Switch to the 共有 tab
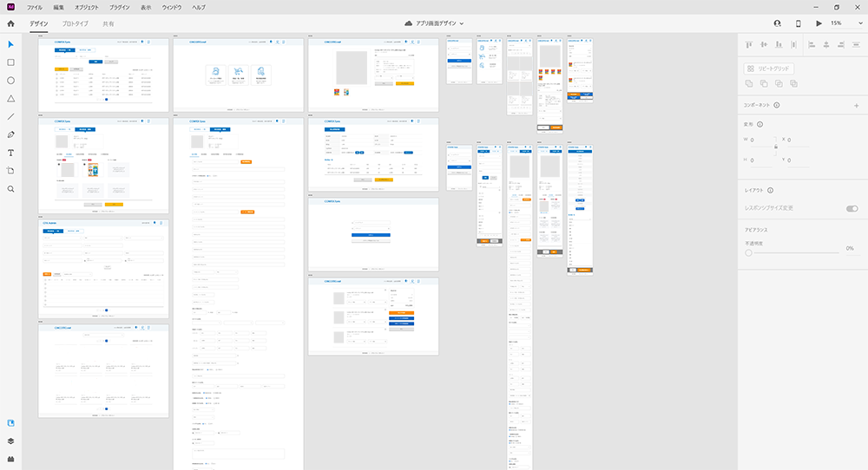This screenshot has height=470, width=868. 108,23
